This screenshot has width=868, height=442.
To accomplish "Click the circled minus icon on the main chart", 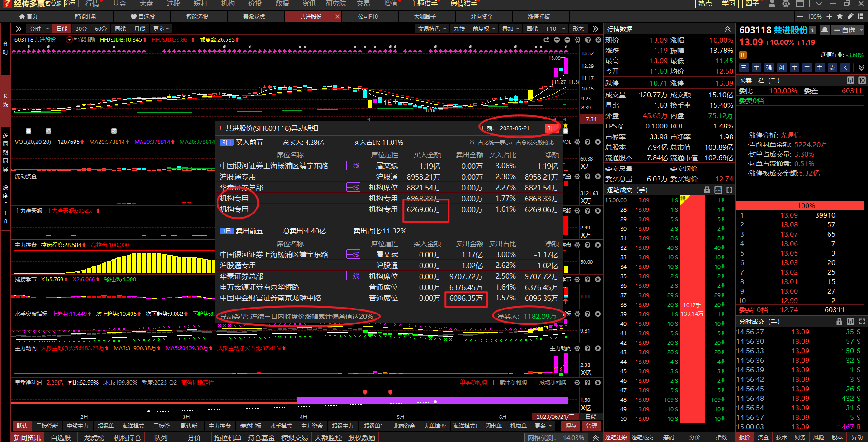I will [x=567, y=40].
